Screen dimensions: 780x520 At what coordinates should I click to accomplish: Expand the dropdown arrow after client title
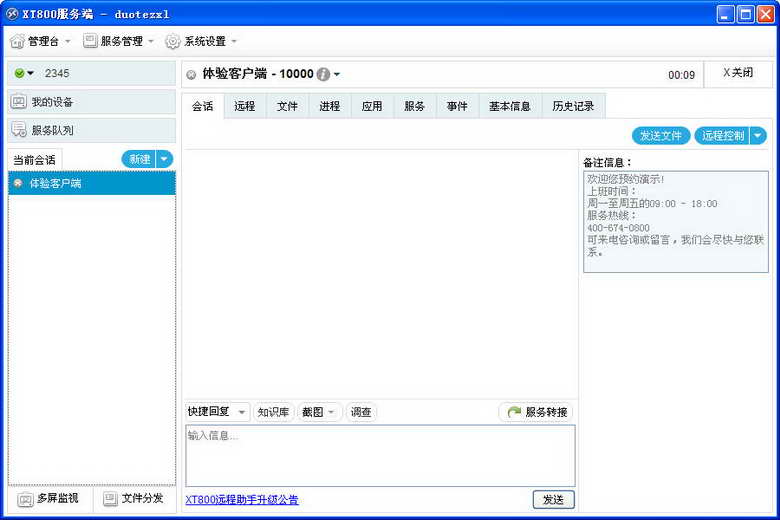coord(337,75)
